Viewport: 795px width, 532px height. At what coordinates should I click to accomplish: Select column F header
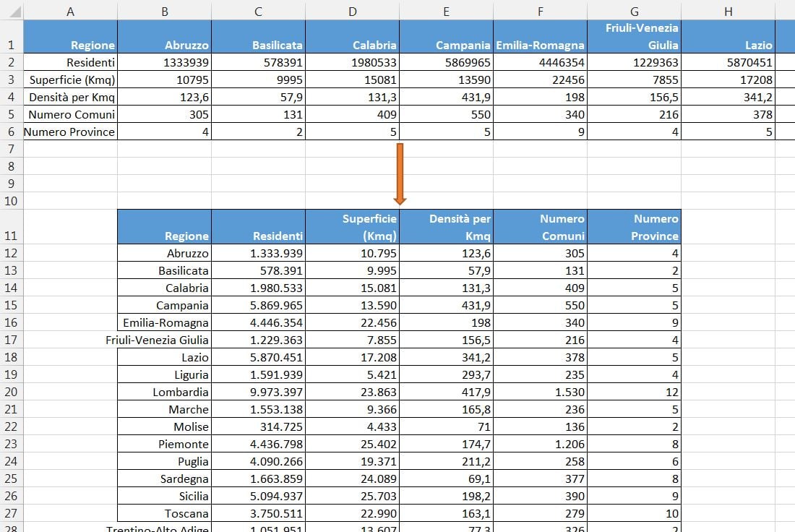(540, 11)
